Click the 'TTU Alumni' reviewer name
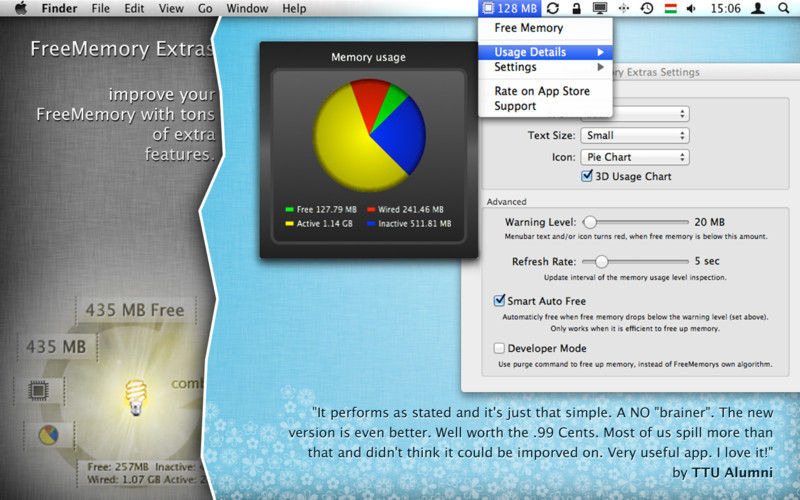Screen dimensions: 800x500 732,472
